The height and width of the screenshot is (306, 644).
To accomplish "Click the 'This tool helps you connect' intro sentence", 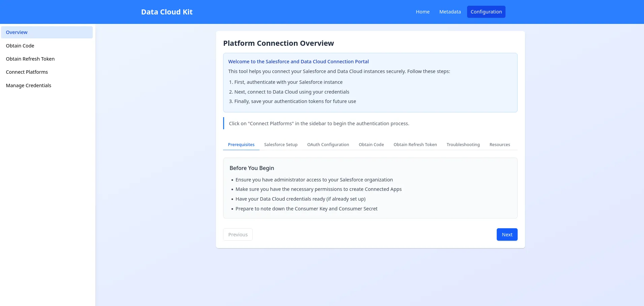I will click(x=339, y=71).
